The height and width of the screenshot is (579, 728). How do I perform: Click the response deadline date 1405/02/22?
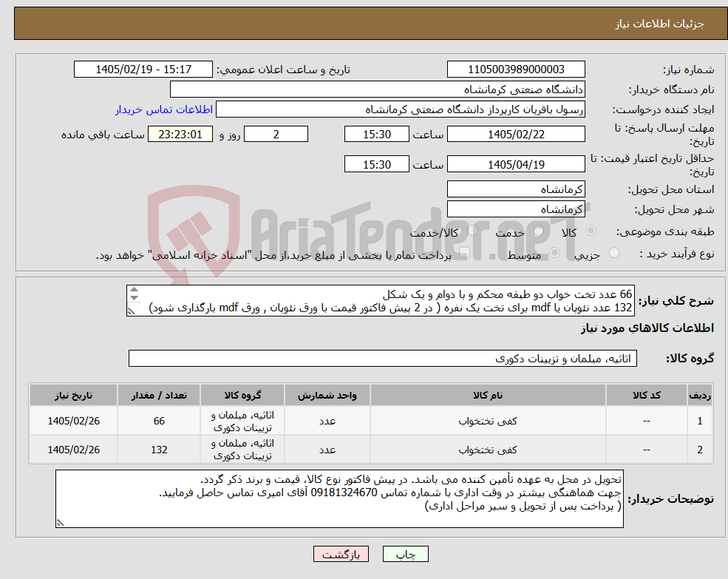click(516, 135)
